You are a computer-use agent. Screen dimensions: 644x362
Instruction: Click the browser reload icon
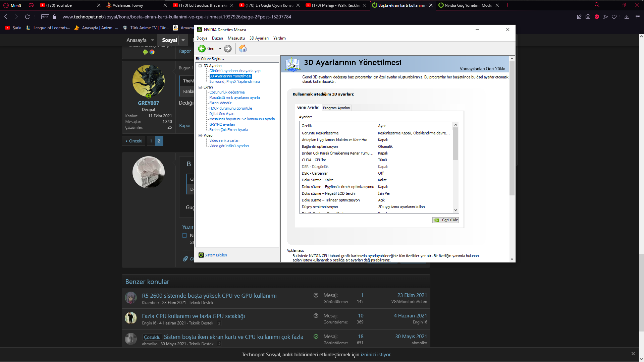[28, 17]
